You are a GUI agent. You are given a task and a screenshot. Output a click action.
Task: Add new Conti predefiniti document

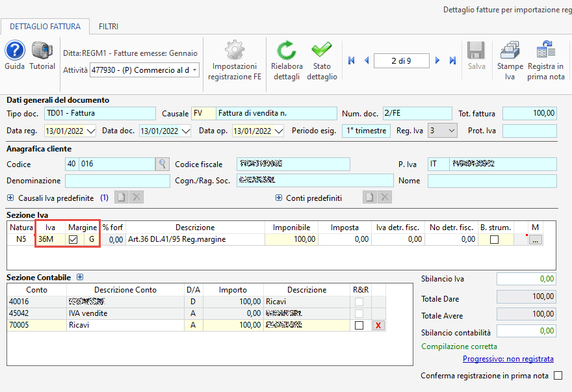pyautogui.click(x=370, y=198)
